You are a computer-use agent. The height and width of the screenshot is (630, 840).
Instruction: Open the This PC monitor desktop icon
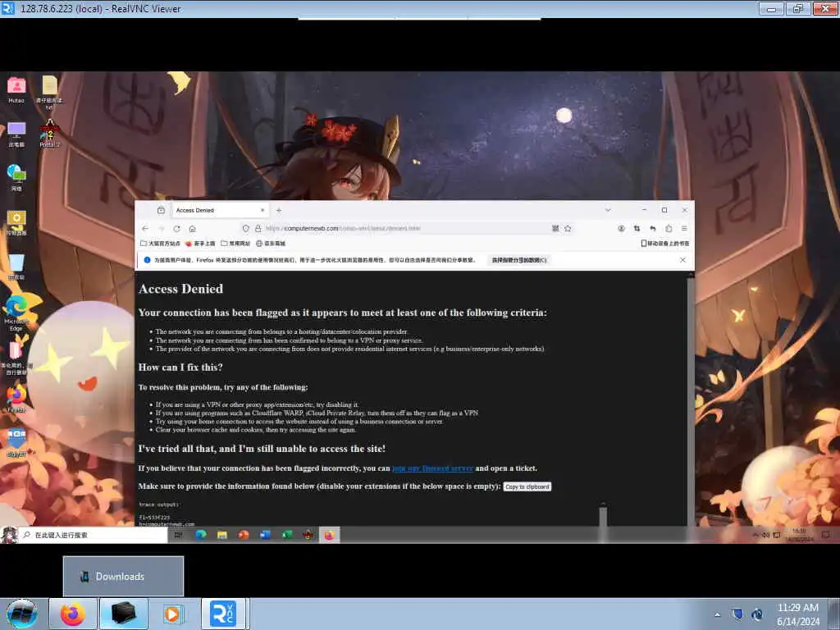point(16,134)
